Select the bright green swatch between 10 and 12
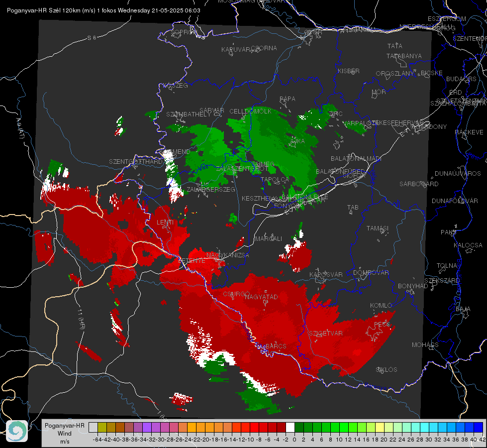The height and width of the screenshot is (448, 487). coord(344,427)
